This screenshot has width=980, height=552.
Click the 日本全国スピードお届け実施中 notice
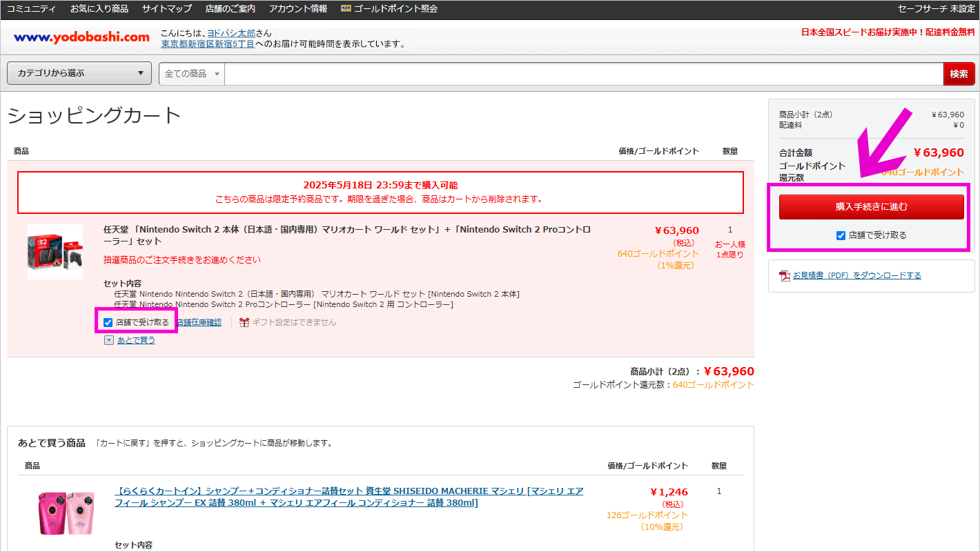[888, 32]
